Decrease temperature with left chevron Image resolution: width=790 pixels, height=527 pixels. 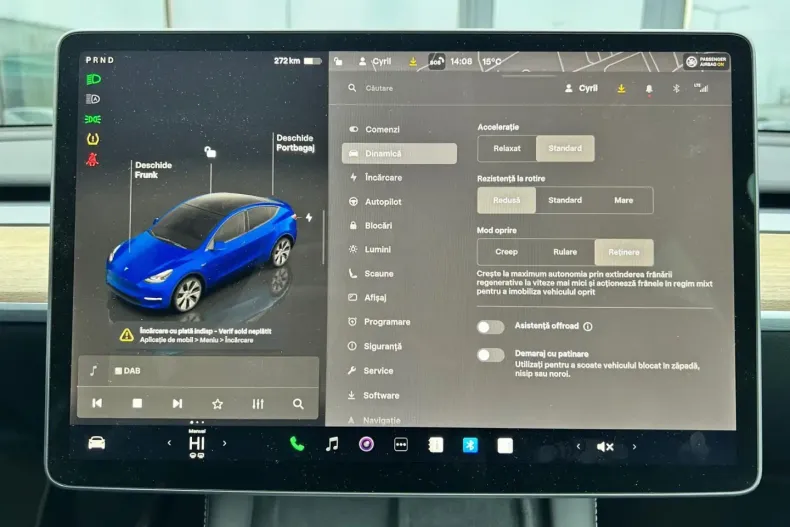[169, 443]
